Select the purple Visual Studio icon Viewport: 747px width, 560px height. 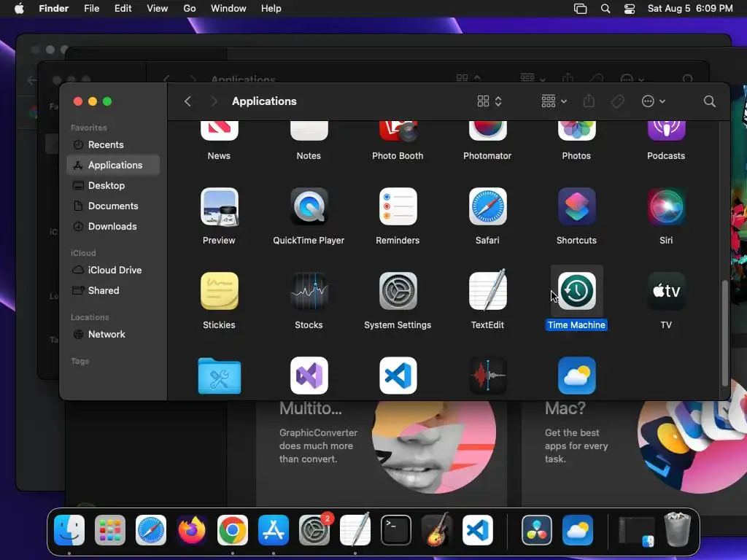(309, 376)
